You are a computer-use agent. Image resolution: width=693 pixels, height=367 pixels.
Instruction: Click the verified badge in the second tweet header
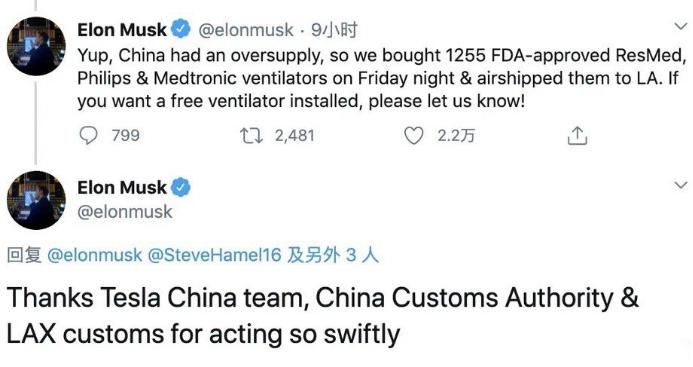tap(181, 188)
